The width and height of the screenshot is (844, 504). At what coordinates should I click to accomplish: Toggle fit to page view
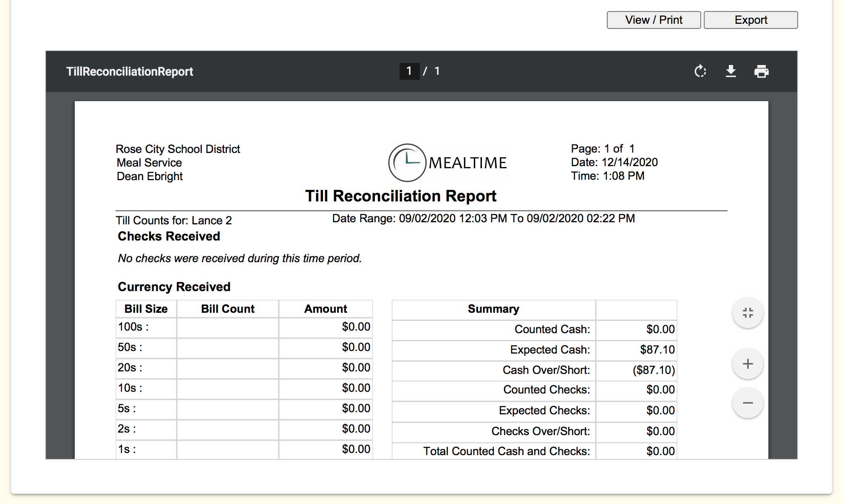pyautogui.click(x=748, y=313)
